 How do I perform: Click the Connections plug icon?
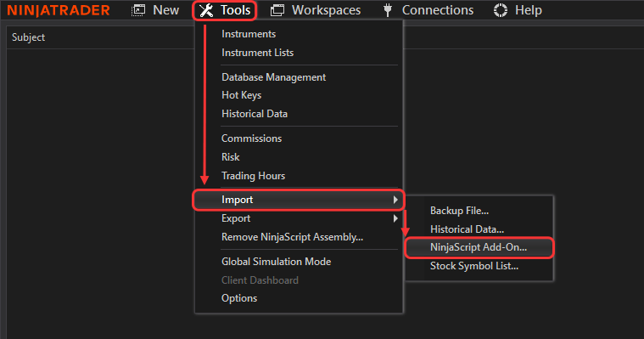[x=387, y=10]
